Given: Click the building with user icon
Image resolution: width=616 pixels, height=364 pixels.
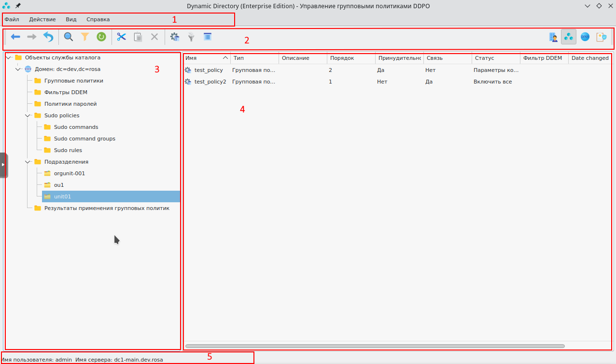Looking at the screenshot, I should tap(553, 37).
